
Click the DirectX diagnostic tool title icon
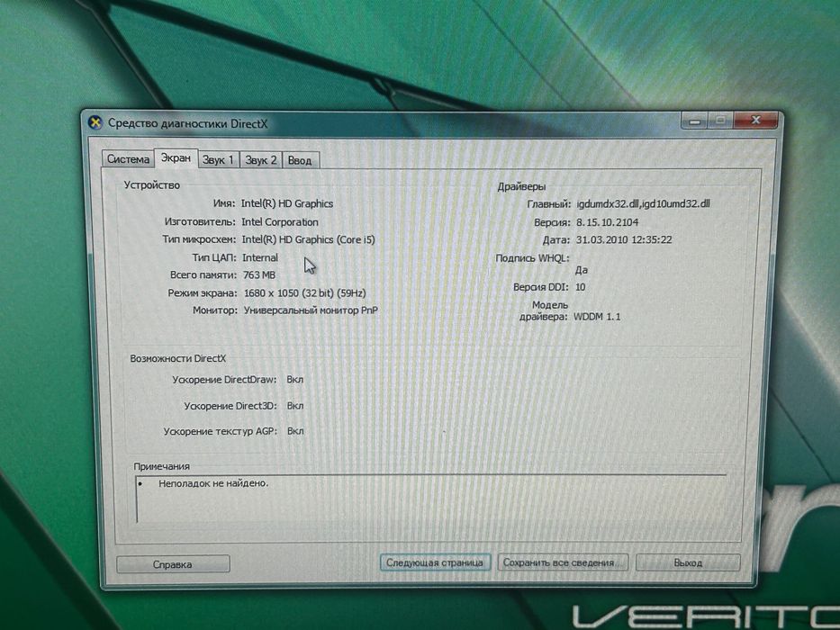[95, 122]
